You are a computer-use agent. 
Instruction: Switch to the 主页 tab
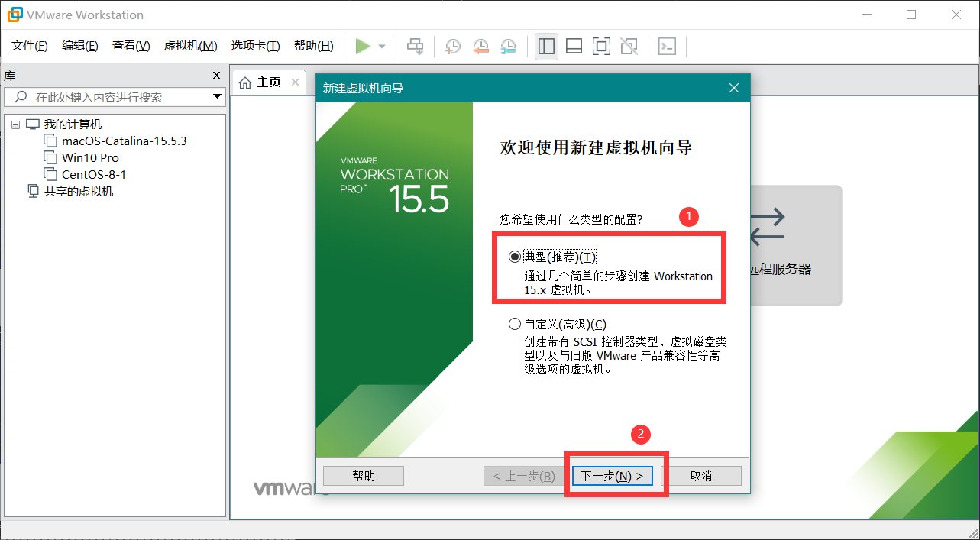click(x=261, y=82)
